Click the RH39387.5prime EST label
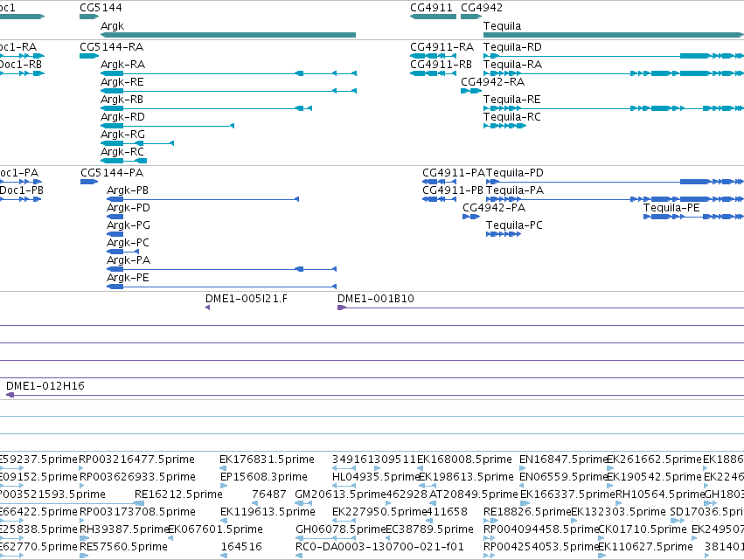744x560 pixels. click(124, 529)
